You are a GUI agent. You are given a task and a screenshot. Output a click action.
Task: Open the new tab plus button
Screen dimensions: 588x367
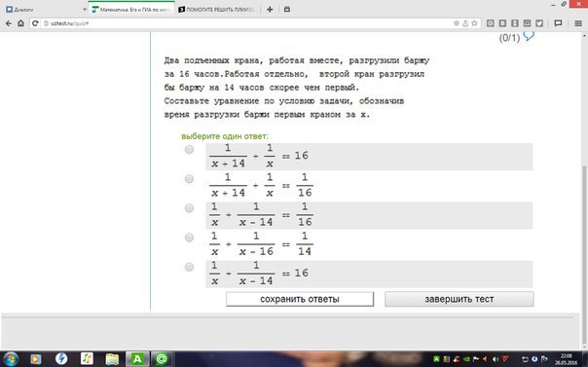[x=270, y=10]
